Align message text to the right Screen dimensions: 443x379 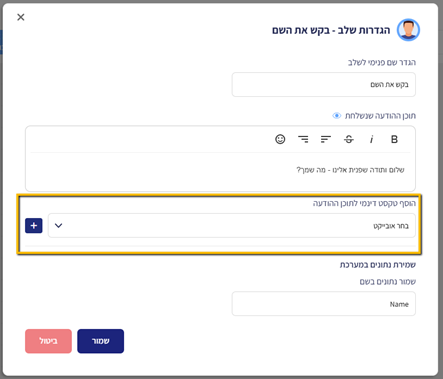303,139
